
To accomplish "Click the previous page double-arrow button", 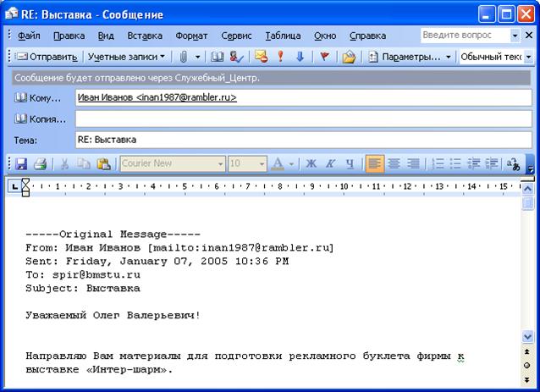I will (527, 351).
